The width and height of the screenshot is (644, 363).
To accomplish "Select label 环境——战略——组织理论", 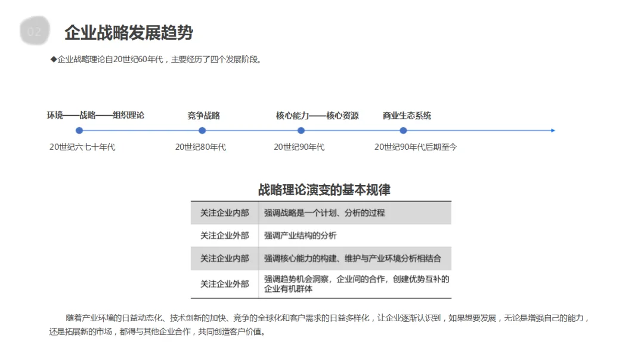I will [95, 115].
